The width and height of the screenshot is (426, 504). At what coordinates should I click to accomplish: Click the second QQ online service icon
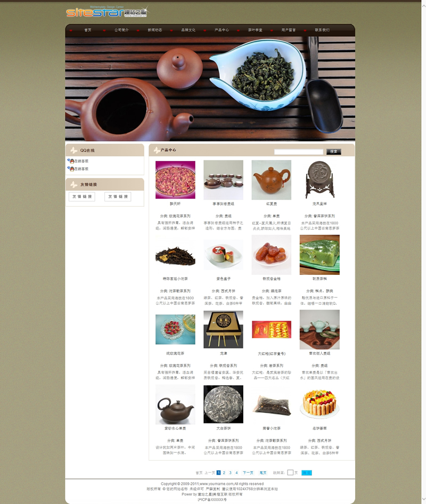click(71, 169)
